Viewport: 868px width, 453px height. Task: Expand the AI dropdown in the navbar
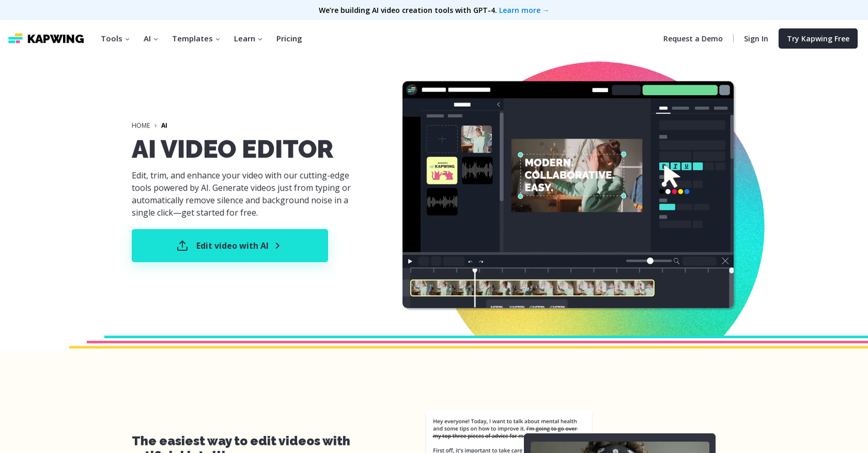(x=150, y=38)
